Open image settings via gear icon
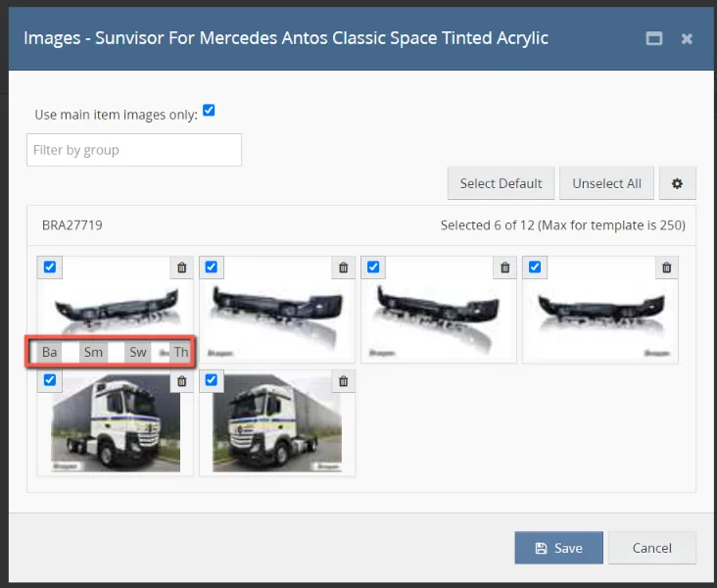717x588 pixels. pos(677,183)
